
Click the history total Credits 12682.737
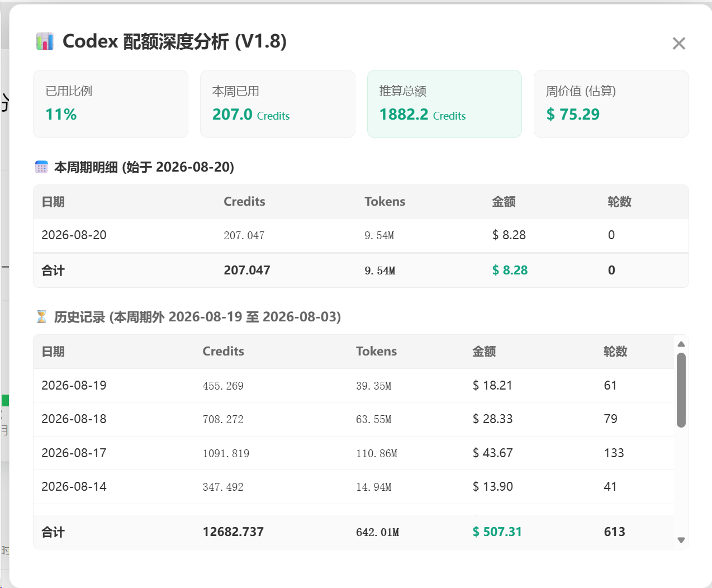[233, 532]
